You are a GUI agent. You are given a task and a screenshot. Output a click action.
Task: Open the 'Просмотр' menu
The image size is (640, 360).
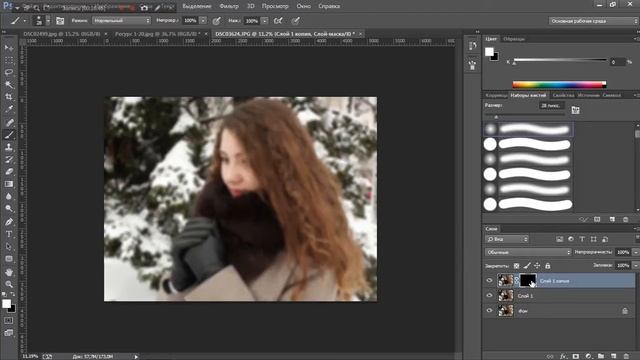click(275, 6)
